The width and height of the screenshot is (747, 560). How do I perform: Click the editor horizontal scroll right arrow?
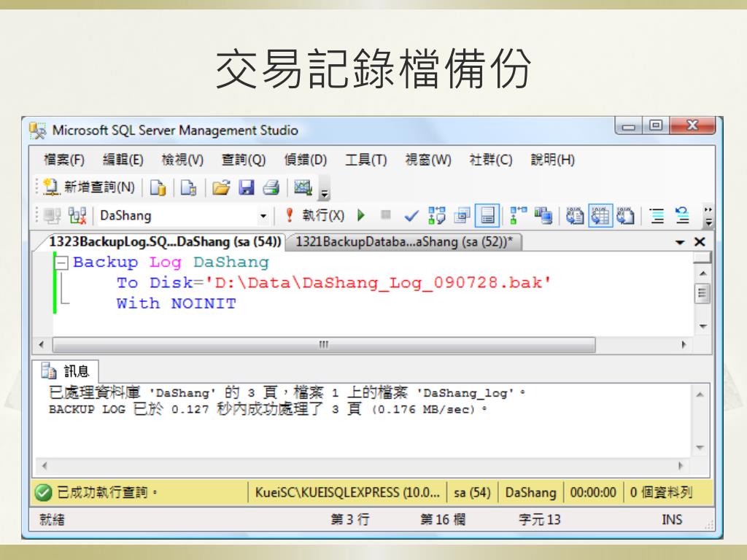(x=684, y=344)
